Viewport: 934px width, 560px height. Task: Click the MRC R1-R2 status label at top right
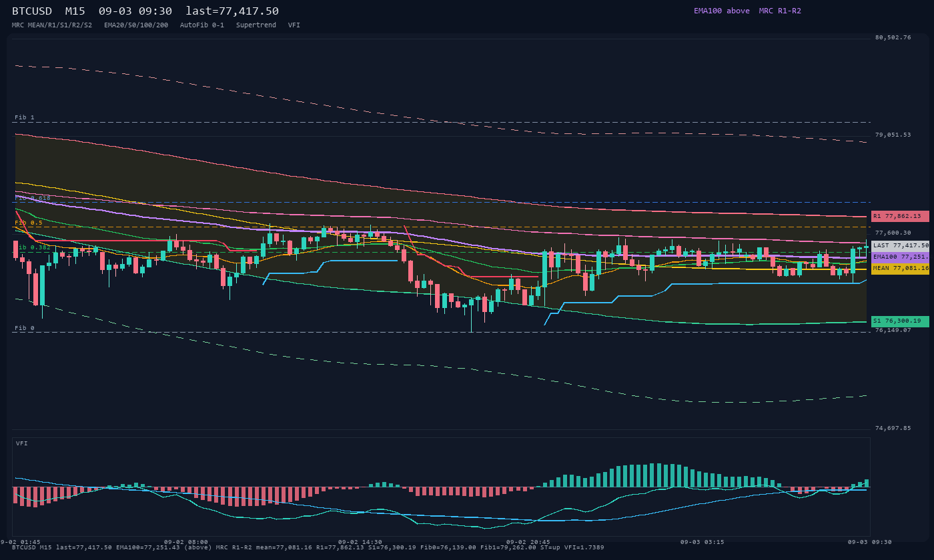click(780, 11)
